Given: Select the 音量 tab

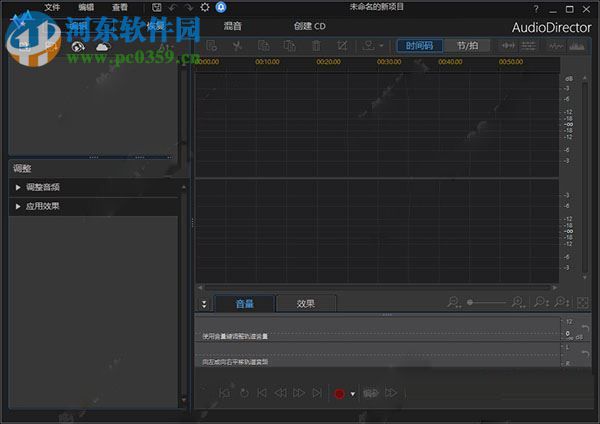Looking at the screenshot, I should 244,304.
